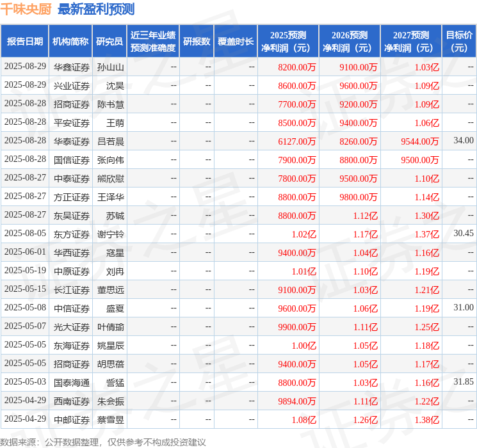
Task: Select 兴业证券 institution cell
Action: point(72,86)
